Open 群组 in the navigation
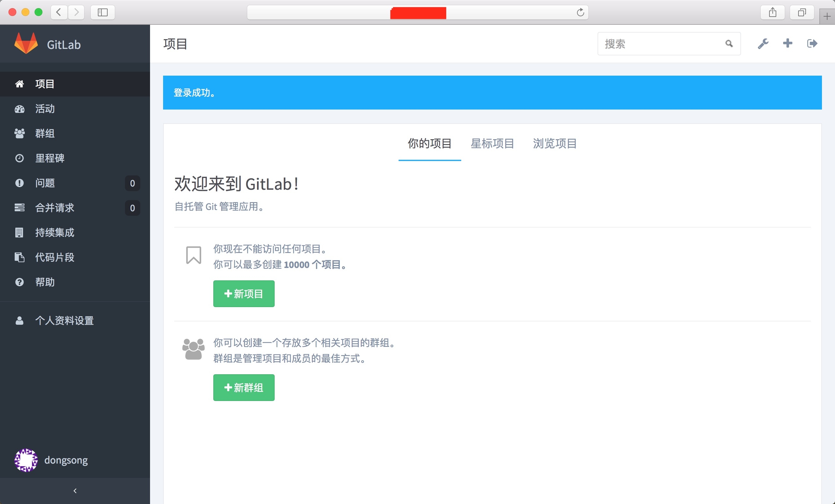This screenshot has height=504, width=835. tap(45, 133)
